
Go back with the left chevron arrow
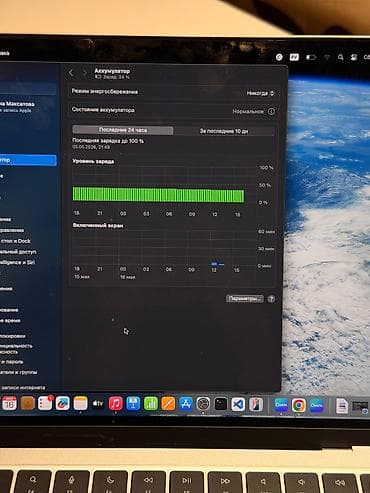point(71,73)
